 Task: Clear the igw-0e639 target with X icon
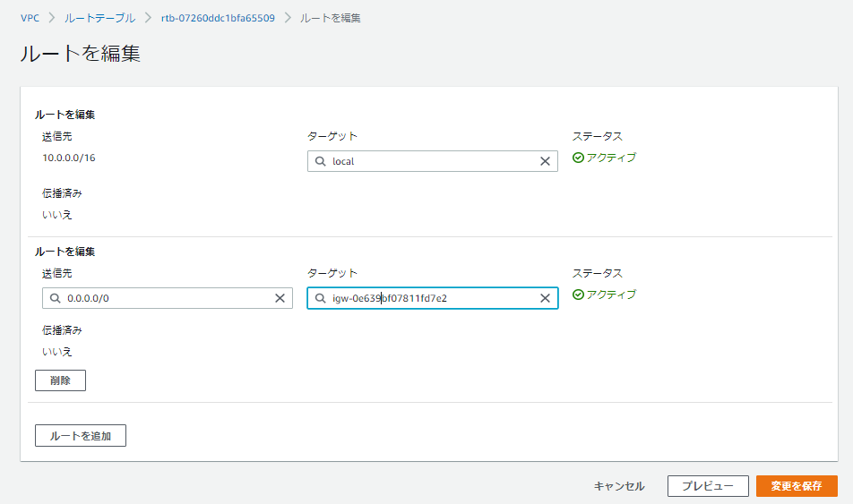[545, 298]
